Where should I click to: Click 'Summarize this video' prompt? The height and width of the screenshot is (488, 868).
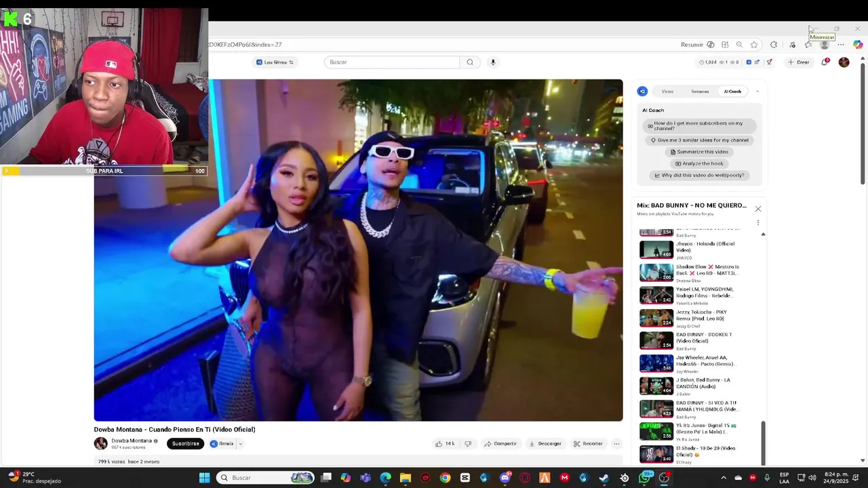pos(699,152)
